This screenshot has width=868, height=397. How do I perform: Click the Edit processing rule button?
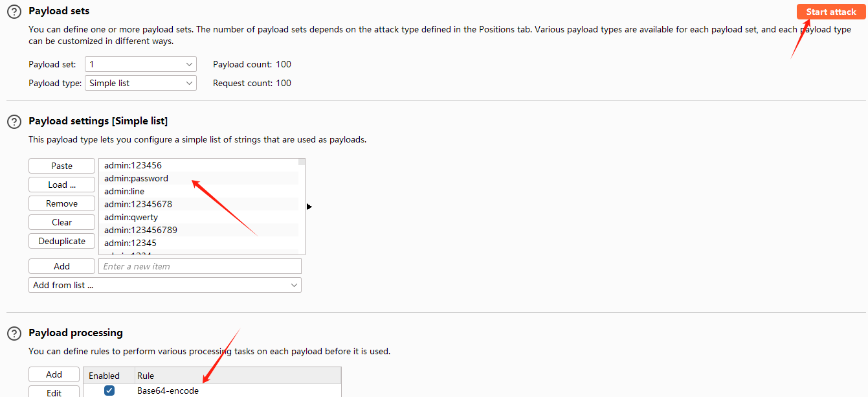coord(54,392)
